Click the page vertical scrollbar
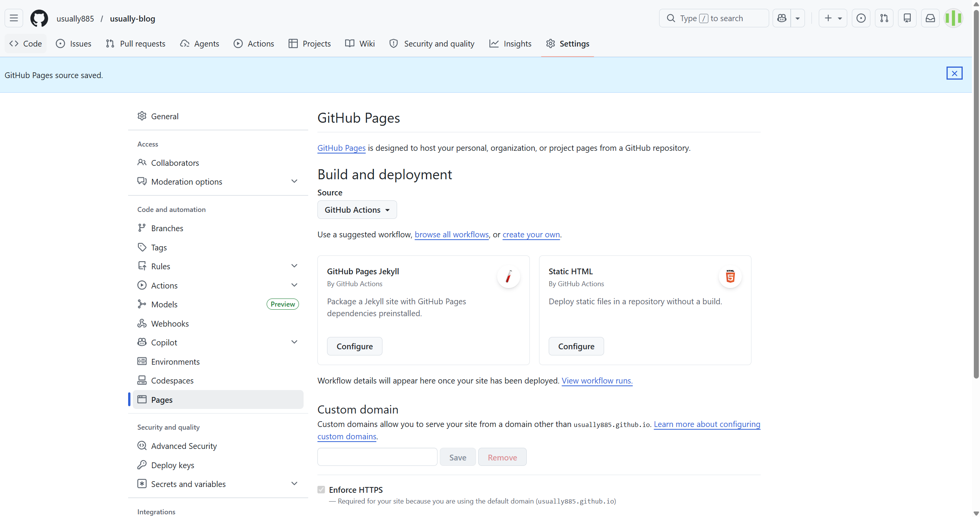 976,194
